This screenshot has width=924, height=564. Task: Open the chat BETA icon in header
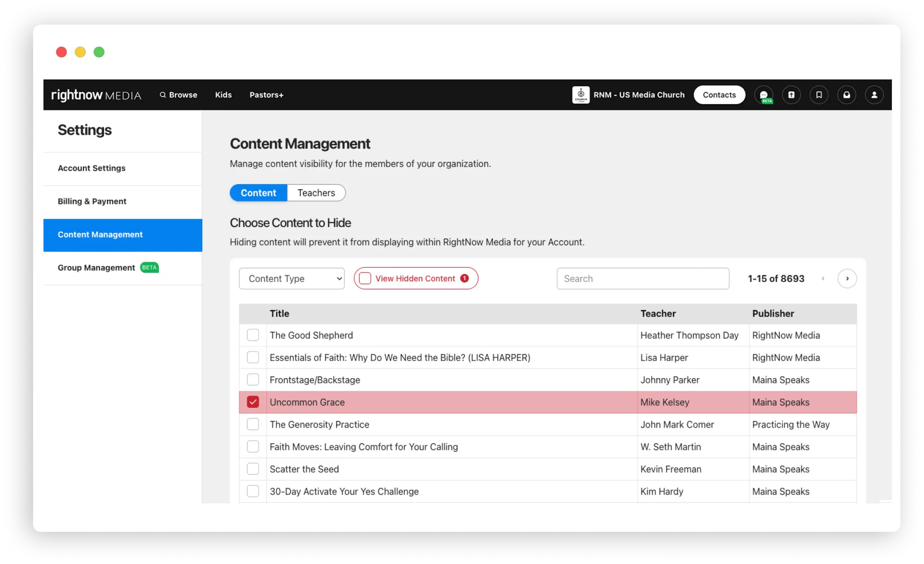click(764, 95)
